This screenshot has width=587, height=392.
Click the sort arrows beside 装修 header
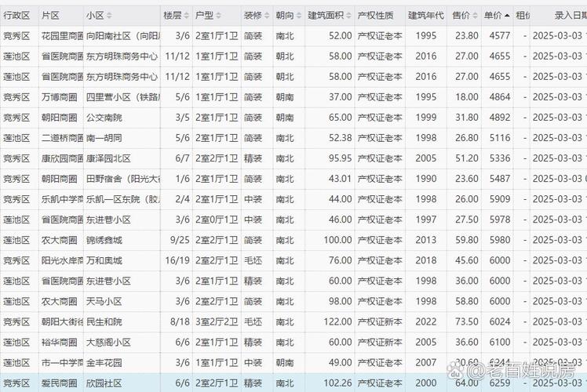pos(267,16)
